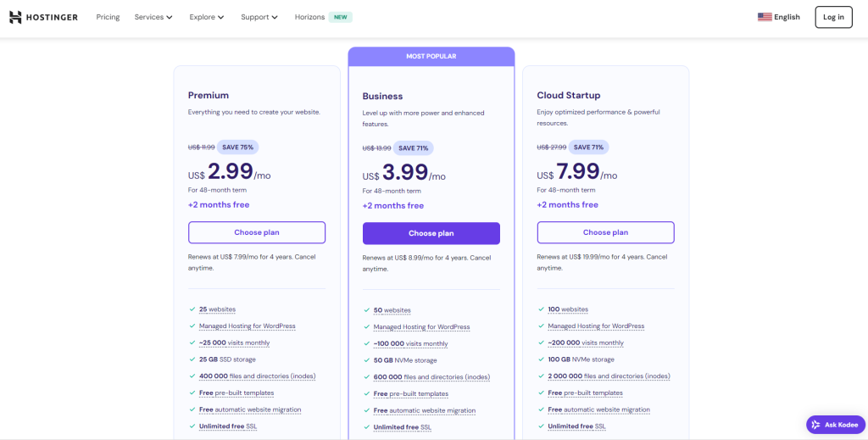Expand the Services dropdown menu
The height and width of the screenshot is (440, 868).
pyautogui.click(x=153, y=17)
